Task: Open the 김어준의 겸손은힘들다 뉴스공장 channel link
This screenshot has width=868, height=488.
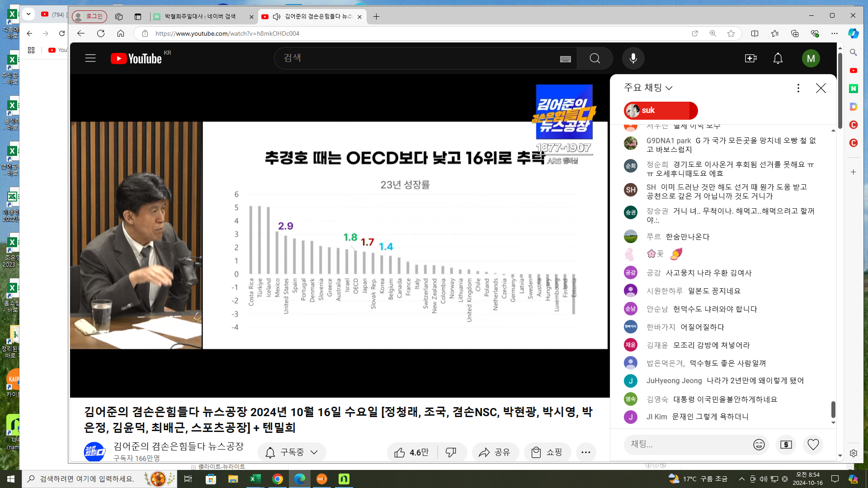Action: [178, 446]
